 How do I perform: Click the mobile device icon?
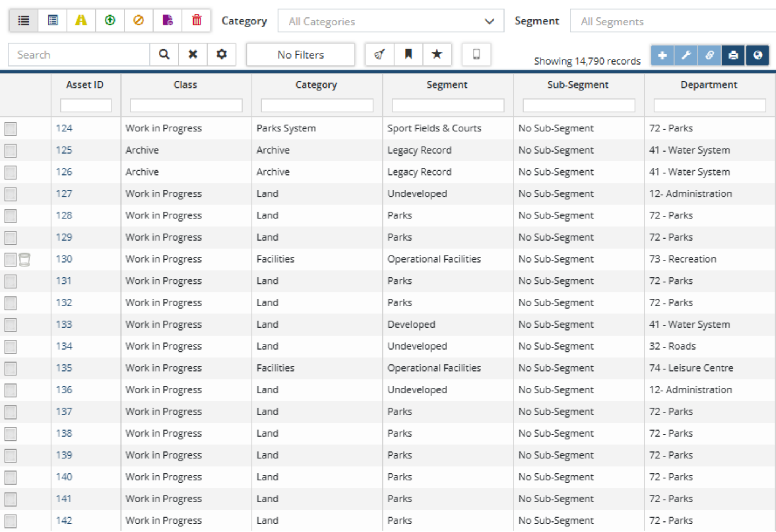pyautogui.click(x=476, y=54)
